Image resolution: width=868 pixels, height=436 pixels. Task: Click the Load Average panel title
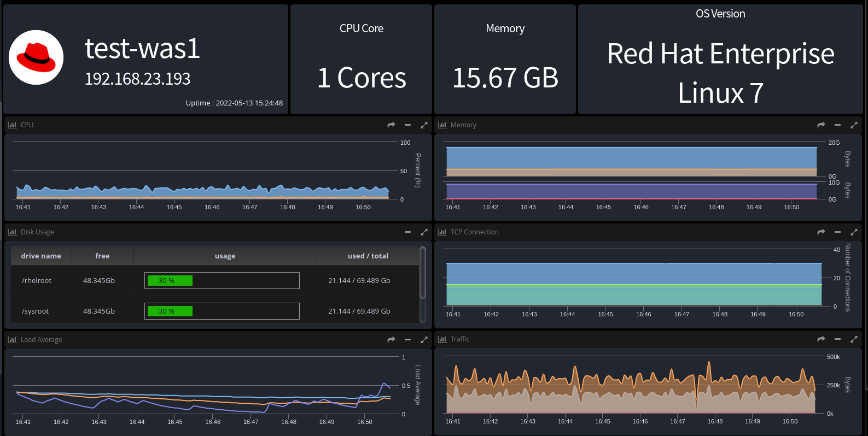41,340
